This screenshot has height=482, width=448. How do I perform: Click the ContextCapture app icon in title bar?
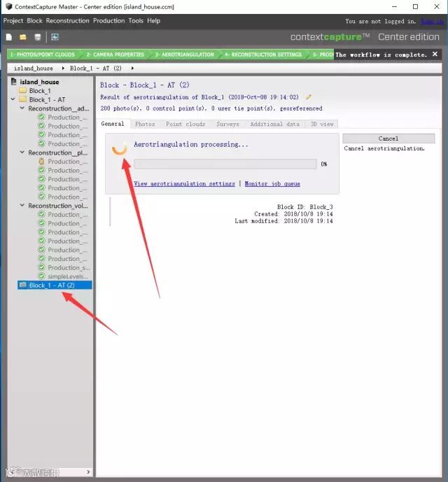[9, 6]
